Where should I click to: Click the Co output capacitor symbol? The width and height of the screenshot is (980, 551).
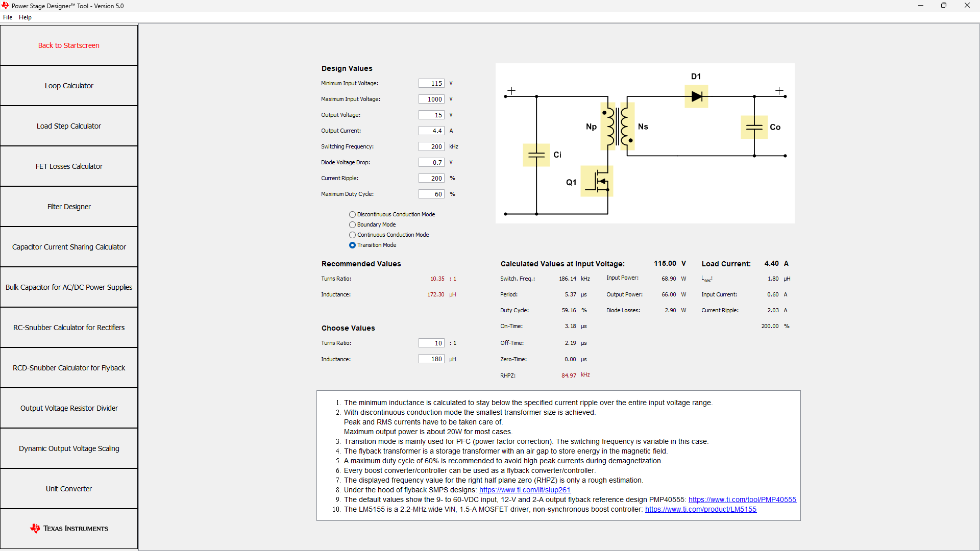point(754,128)
